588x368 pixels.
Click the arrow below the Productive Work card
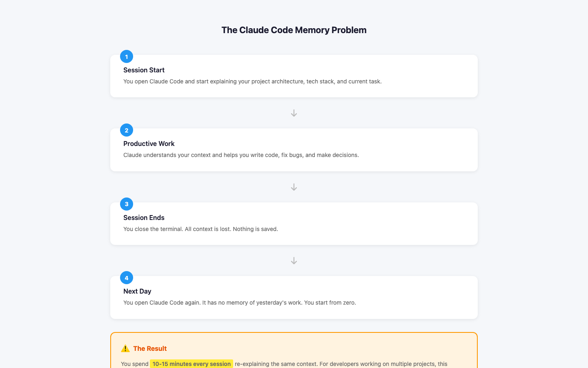294,187
